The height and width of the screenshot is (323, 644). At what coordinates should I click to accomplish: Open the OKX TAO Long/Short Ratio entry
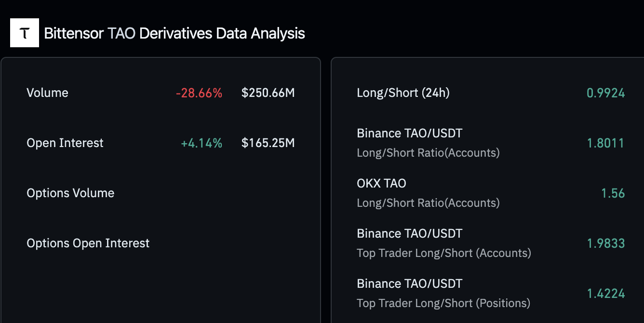click(x=428, y=193)
